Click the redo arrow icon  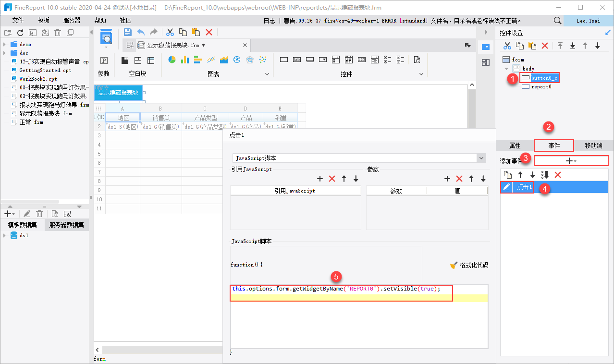point(154,32)
